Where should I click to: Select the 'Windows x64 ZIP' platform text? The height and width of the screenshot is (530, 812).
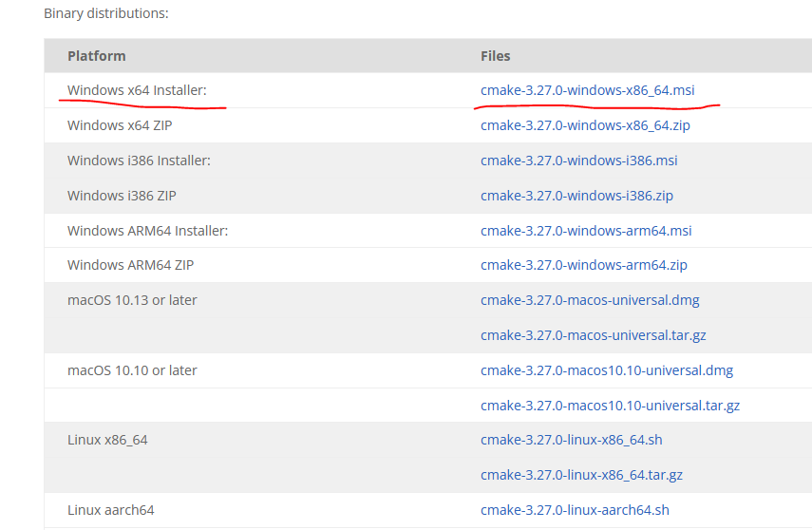120,125
